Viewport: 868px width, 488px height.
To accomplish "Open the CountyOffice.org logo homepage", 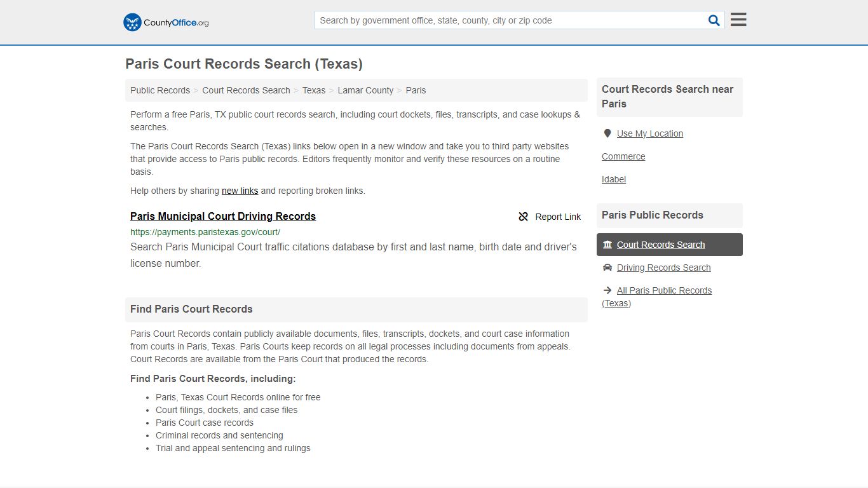I will 166,22.
